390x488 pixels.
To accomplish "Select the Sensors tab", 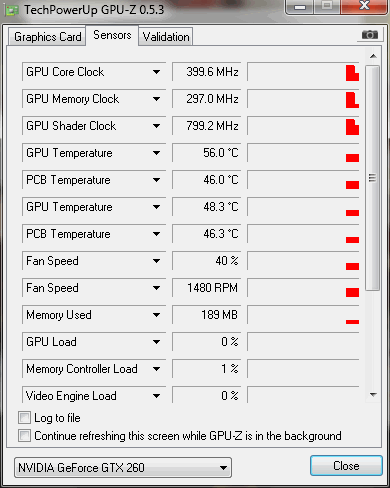I will pyautogui.click(x=112, y=35).
